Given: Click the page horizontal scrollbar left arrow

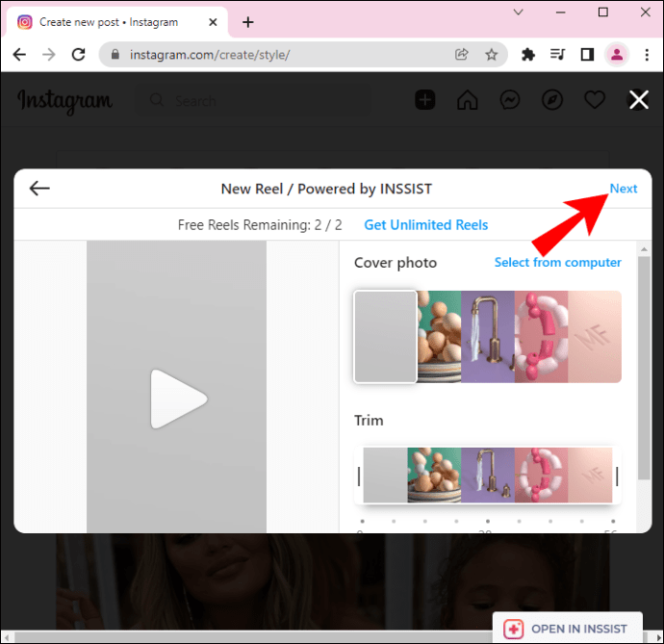Looking at the screenshot, I should [x=7, y=637].
